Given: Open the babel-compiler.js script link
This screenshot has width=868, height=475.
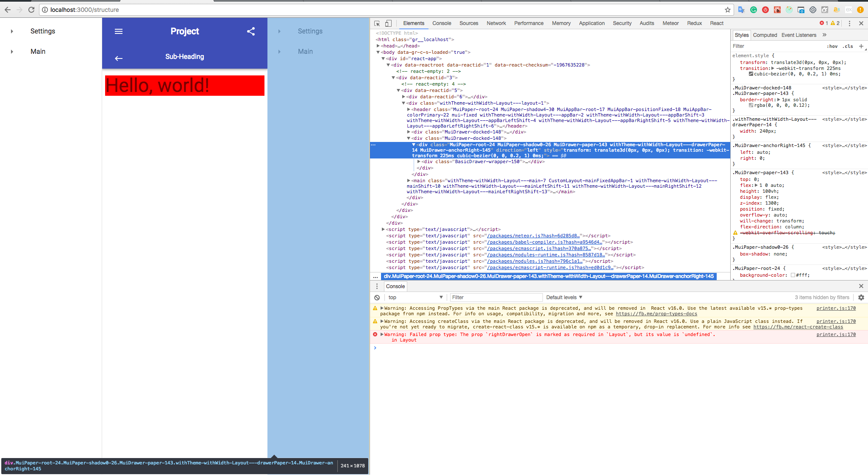Looking at the screenshot, I should pyautogui.click(x=545, y=242).
